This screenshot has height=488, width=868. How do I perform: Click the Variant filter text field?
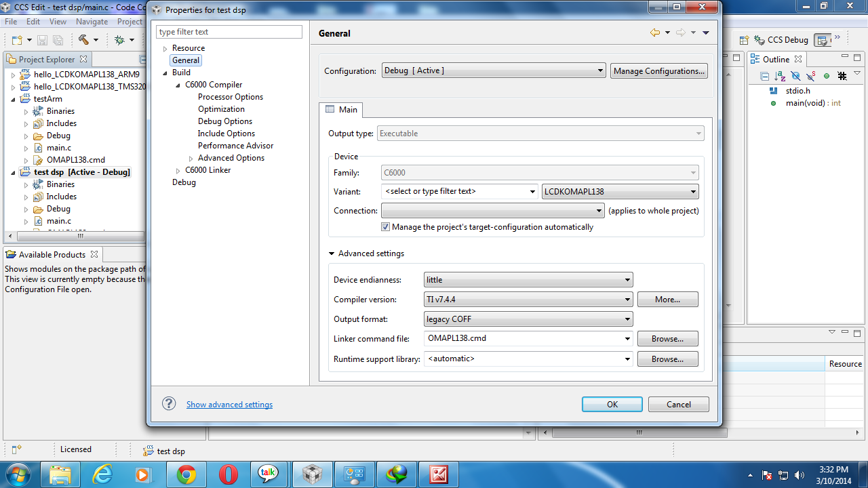(x=460, y=192)
